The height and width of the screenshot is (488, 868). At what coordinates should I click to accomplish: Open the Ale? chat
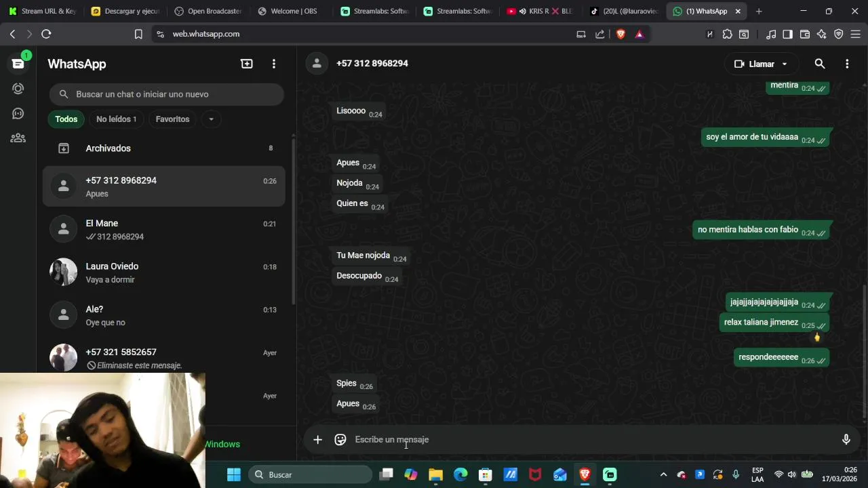tap(163, 316)
